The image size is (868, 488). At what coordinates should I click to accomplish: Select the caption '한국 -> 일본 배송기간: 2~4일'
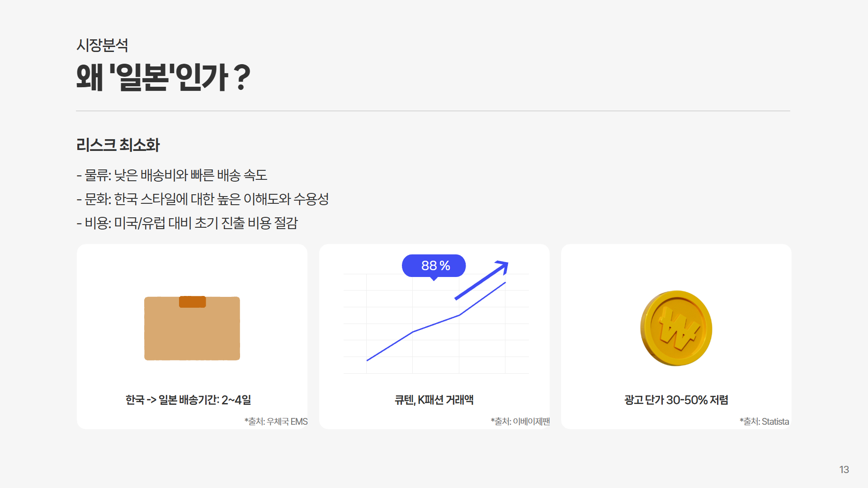click(x=189, y=400)
